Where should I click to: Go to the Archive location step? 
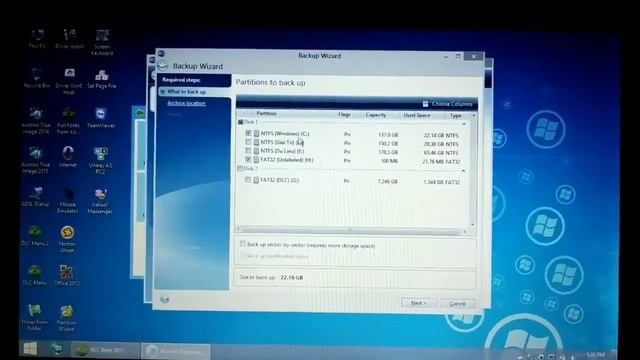(186, 103)
